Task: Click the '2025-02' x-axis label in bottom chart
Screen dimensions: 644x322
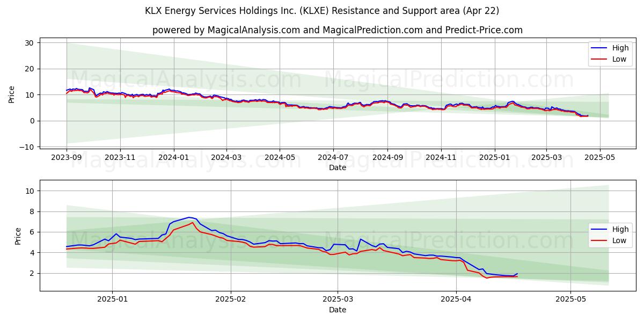Action: click(x=231, y=299)
